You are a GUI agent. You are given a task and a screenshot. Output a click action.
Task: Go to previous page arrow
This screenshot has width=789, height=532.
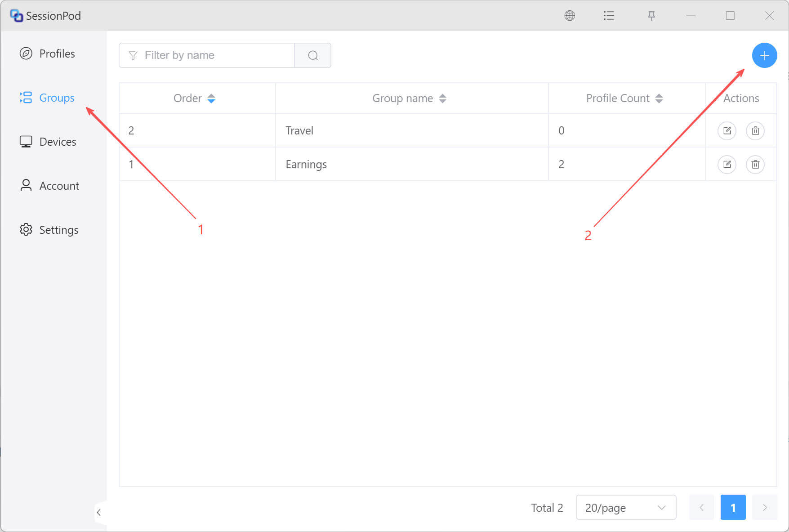click(x=702, y=508)
